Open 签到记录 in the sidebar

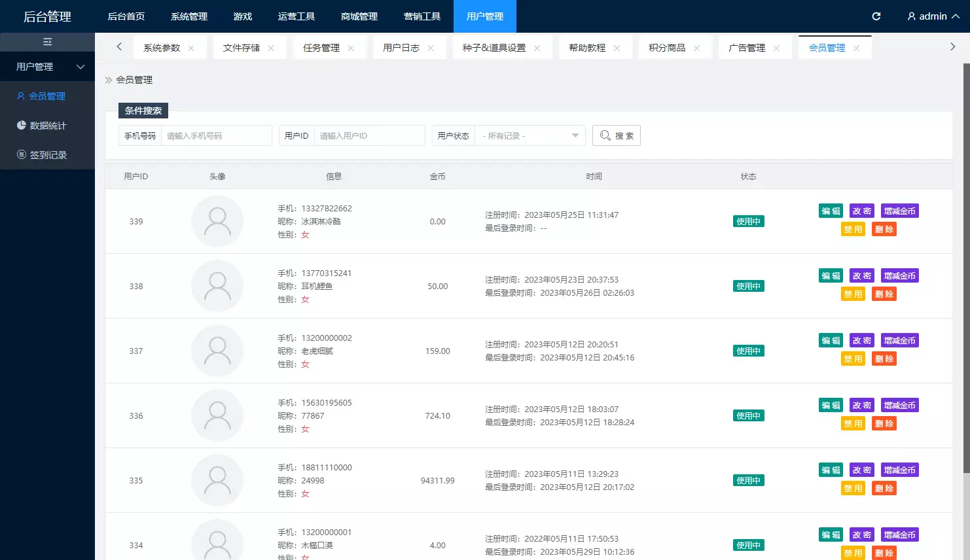pos(47,155)
